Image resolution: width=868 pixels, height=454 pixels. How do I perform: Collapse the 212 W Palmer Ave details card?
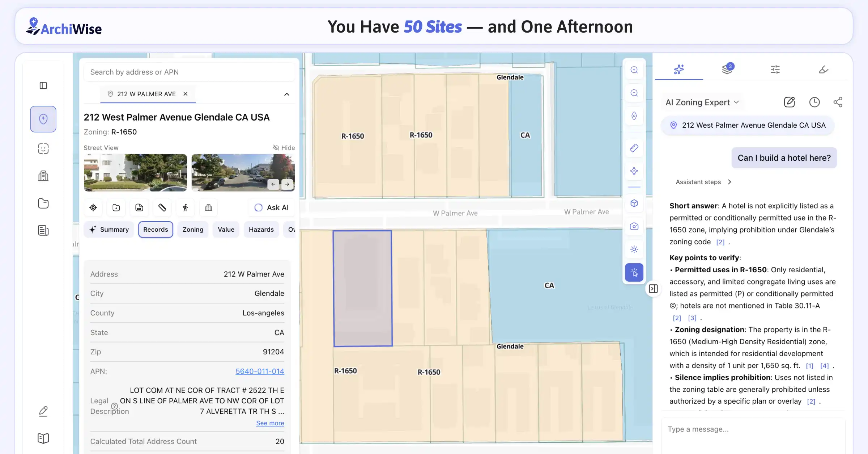(x=286, y=94)
